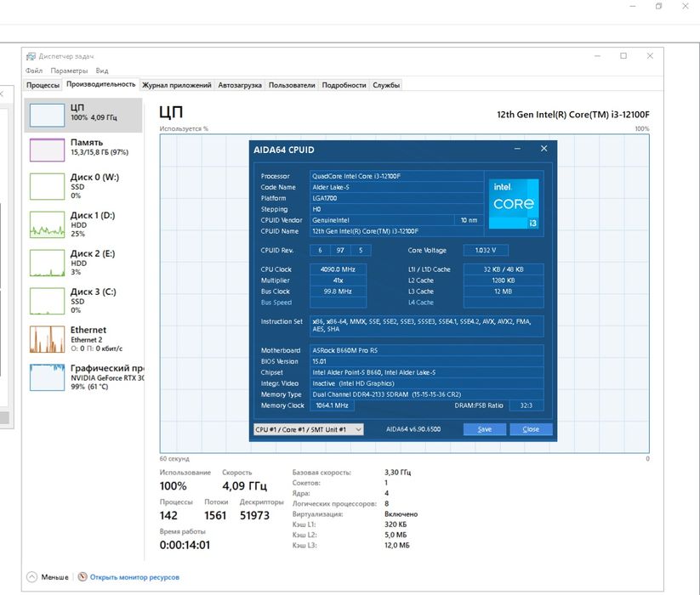Click the Базовая скорость 3,30 ГГц value
This screenshot has height=595, width=700.
[398, 473]
